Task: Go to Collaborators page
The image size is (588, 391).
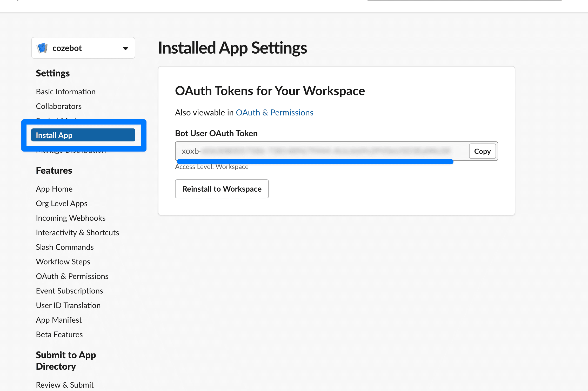Action: pyautogui.click(x=59, y=106)
